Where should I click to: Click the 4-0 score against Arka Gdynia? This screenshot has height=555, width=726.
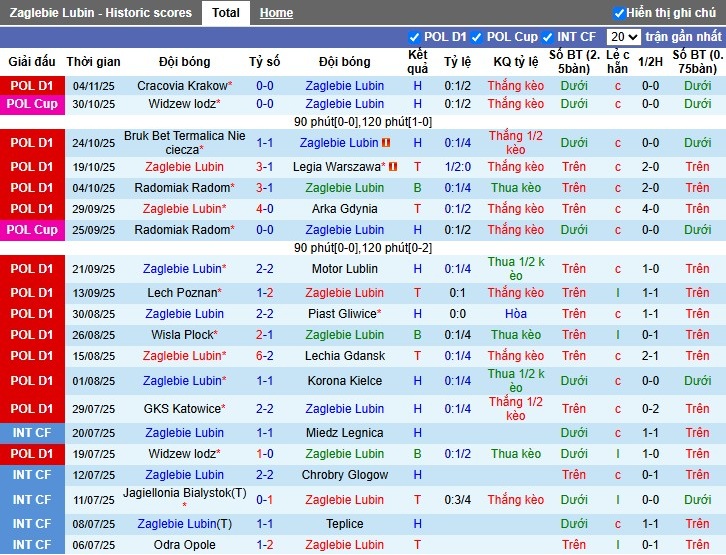point(264,209)
